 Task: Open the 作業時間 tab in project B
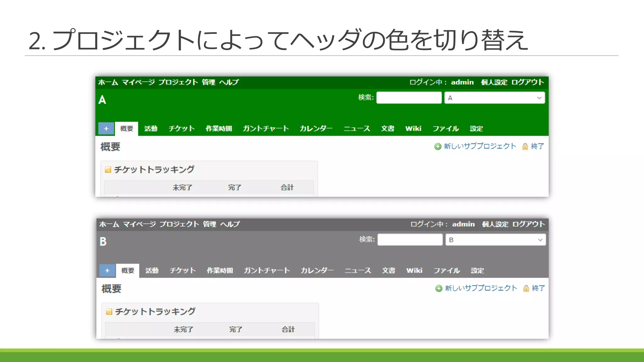(220, 271)
